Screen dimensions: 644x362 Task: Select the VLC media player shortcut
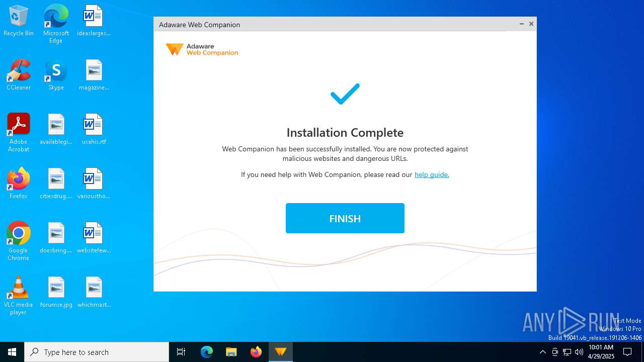pos(19,296)
